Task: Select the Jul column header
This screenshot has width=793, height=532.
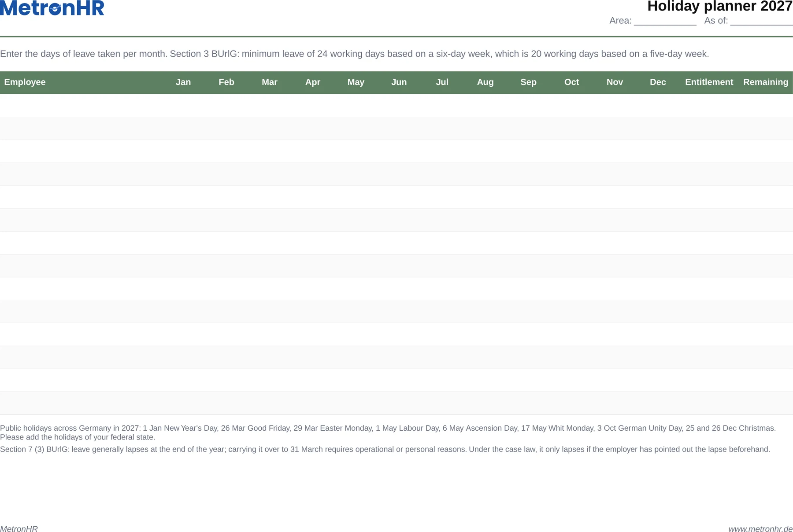Action: click(442, 82)
